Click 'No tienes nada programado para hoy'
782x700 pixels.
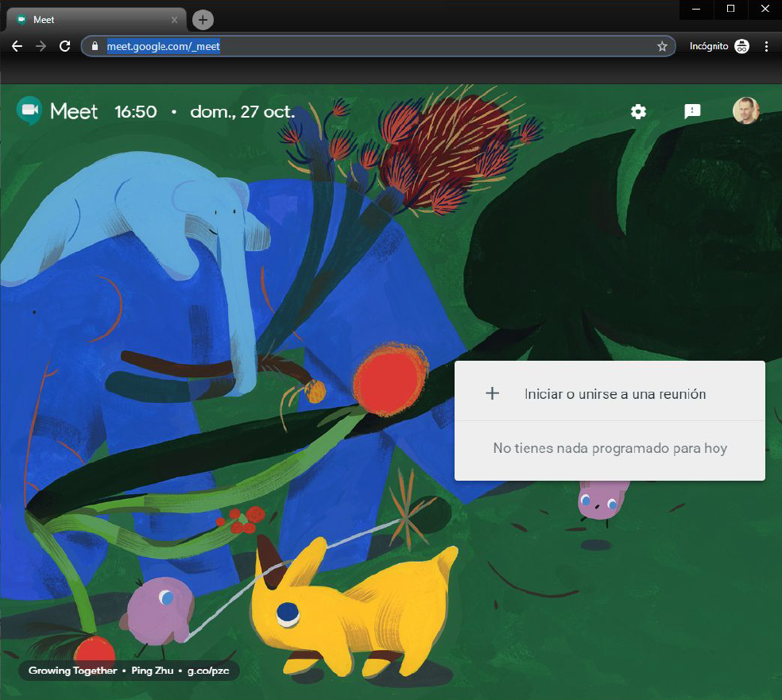610,448
